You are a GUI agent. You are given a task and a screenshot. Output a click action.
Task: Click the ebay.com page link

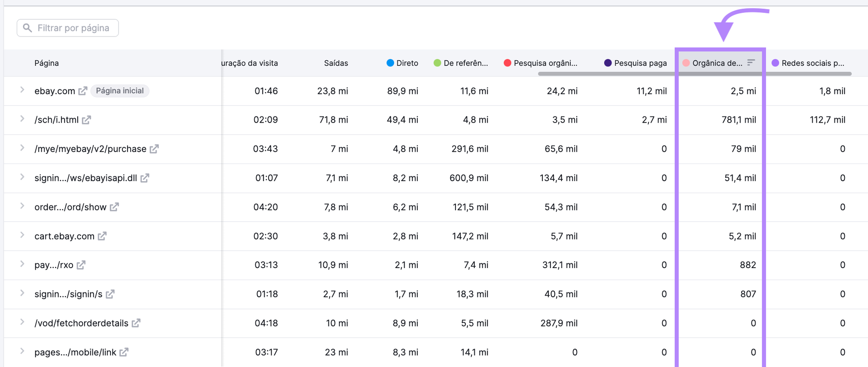(55, 91)
